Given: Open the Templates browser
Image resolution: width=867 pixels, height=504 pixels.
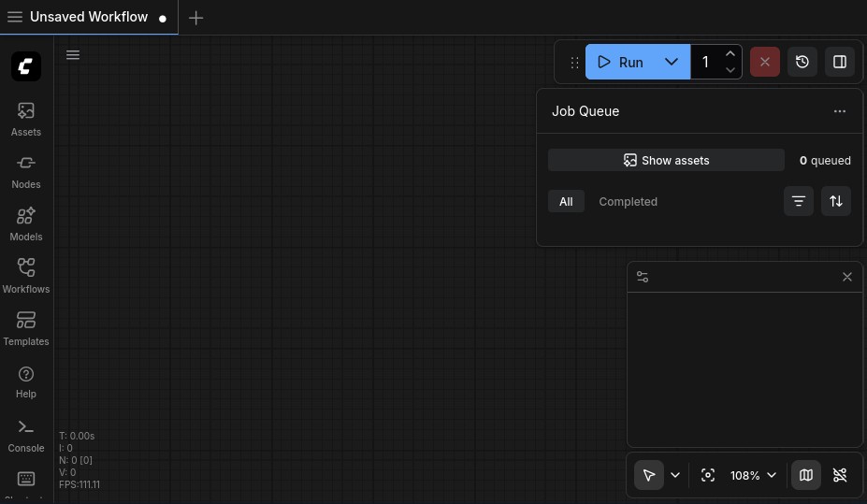Looking at the screenshot, I should [26, 328].
